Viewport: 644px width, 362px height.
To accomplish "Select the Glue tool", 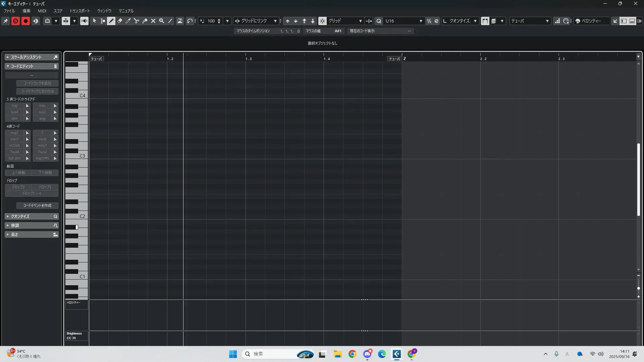I will click(145, 21).
